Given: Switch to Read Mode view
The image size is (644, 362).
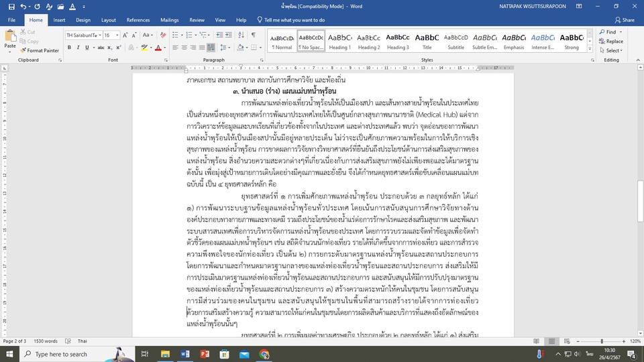Looking at the screenshot, I should (537, 341).
